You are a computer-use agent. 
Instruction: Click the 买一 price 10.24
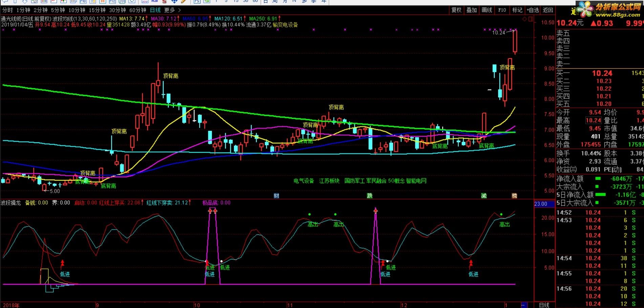(x=602, y=73)
